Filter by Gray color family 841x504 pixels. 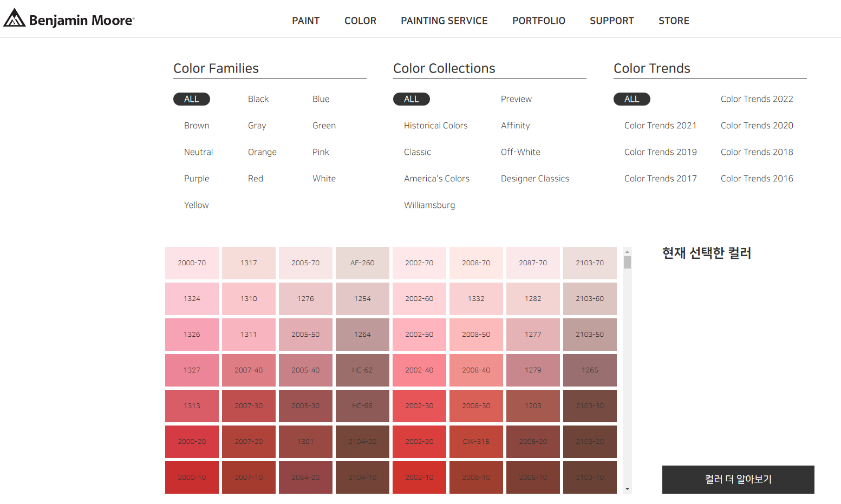[257, 126]
